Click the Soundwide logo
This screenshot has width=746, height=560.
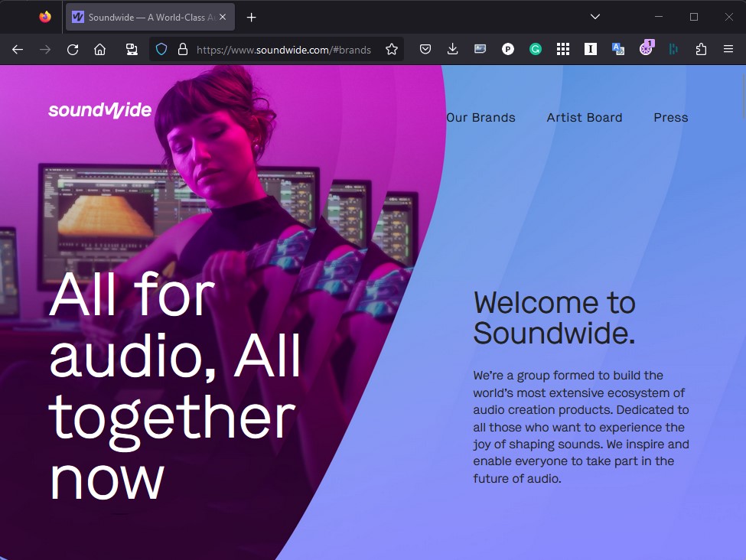[100, 111]
